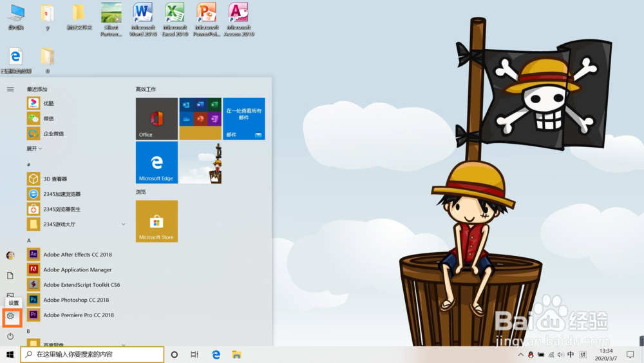Open battery status tray icon

[x=541, y=355]
